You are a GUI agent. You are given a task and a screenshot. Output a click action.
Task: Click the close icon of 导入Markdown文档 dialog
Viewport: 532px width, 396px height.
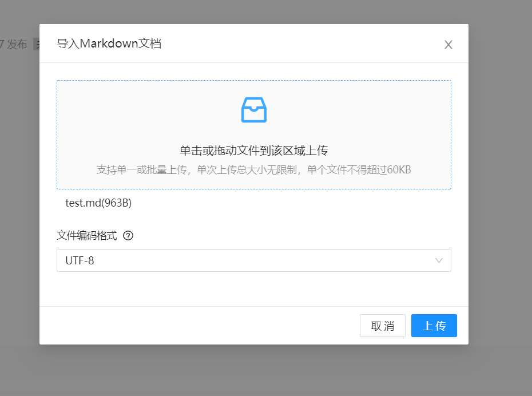pyautogui.click(x=448, y=44)
